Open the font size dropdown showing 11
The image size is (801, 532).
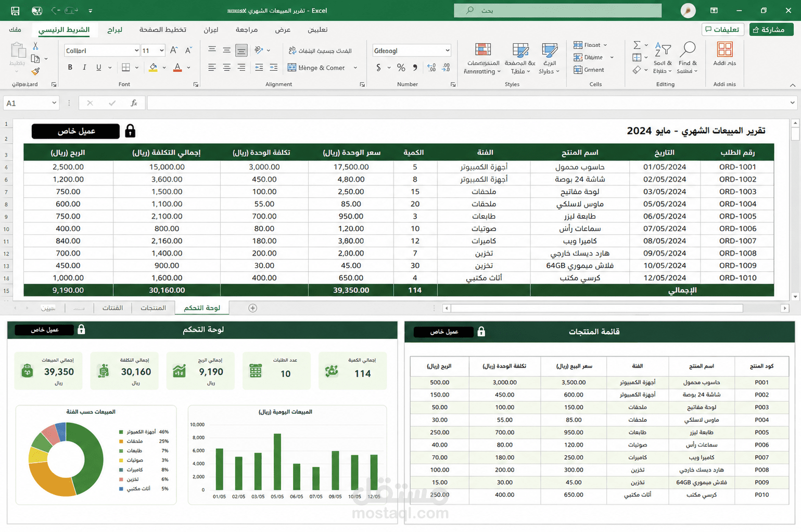[162, 50]
